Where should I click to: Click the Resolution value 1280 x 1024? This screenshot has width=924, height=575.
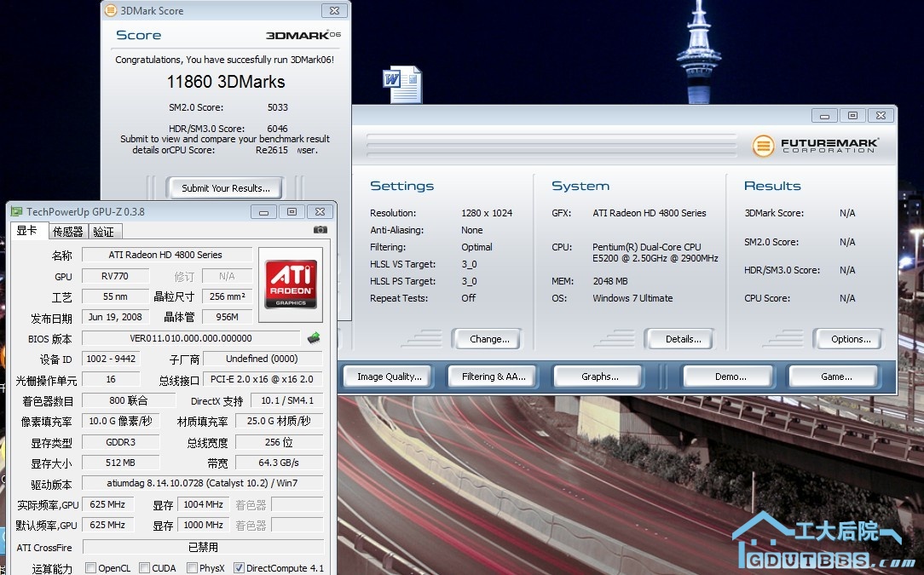point(487,213)
